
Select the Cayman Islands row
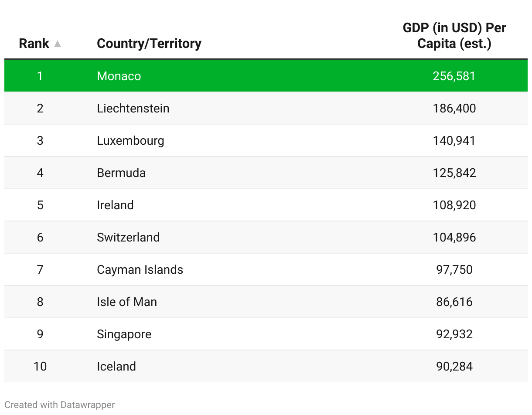(266, 269)
